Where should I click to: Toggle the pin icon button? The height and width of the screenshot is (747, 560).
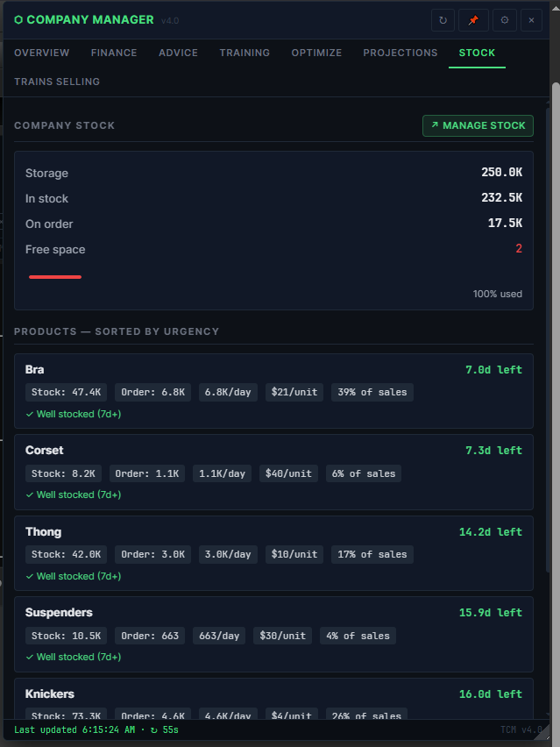[x=473, y=20]
